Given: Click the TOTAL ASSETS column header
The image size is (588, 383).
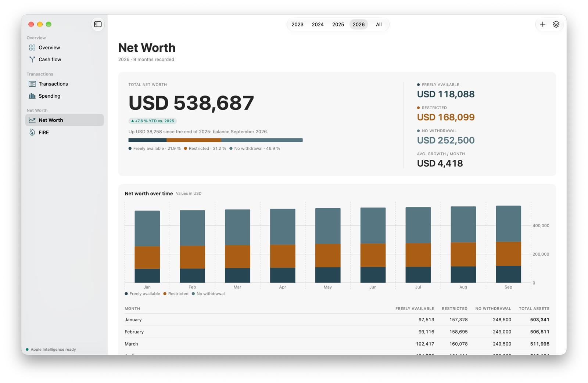Looking at the screenshot, I should (534, 308).
